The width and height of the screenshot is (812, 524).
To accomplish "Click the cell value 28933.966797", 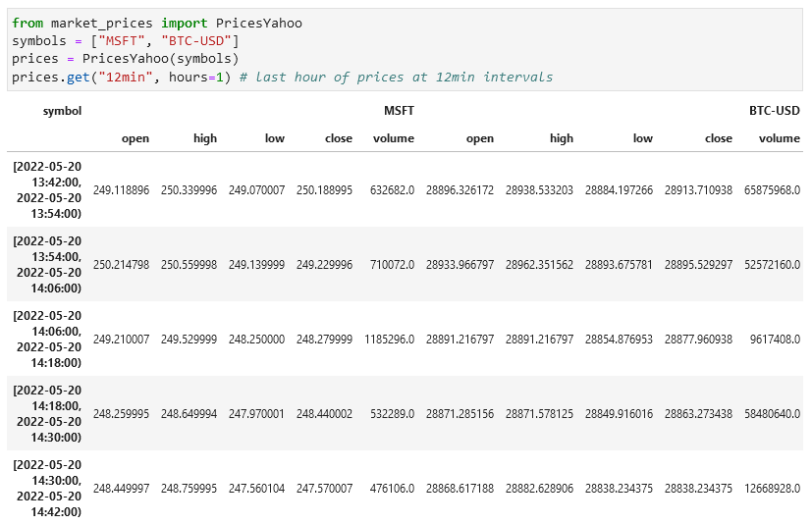I will click(x=460, y=265).
